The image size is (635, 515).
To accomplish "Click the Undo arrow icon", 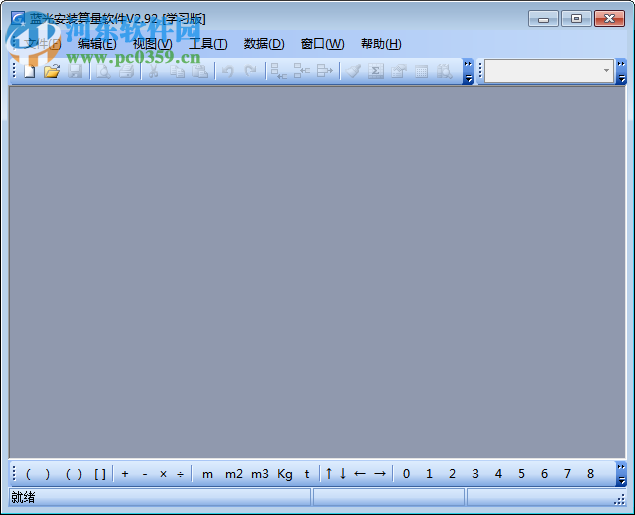I will [228, 71].
